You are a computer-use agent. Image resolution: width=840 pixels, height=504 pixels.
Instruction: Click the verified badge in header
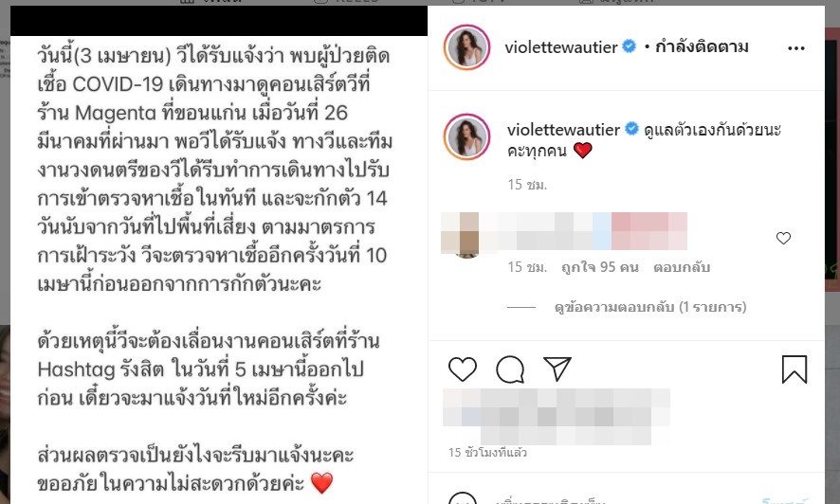tap(629, 46)
